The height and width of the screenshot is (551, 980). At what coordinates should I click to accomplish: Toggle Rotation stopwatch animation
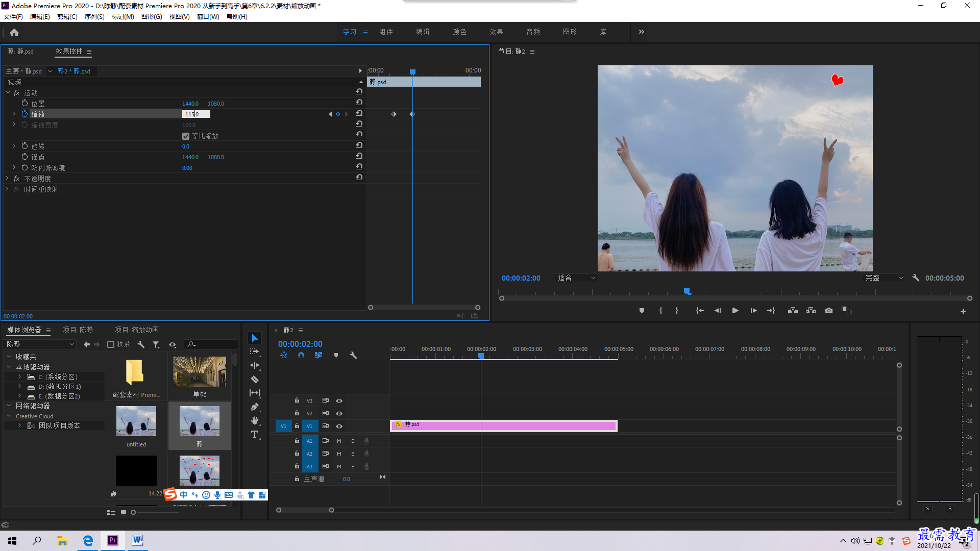pos(24,146)
